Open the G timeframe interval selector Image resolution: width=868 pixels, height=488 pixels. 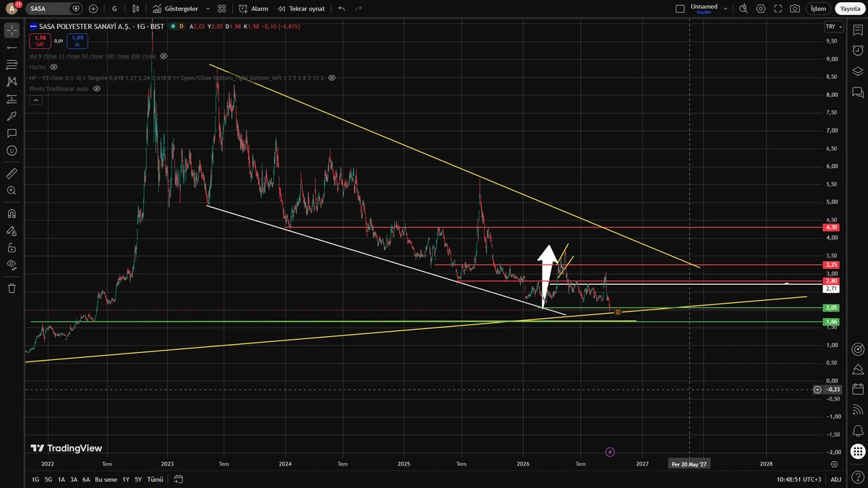[x=115, y=9]
